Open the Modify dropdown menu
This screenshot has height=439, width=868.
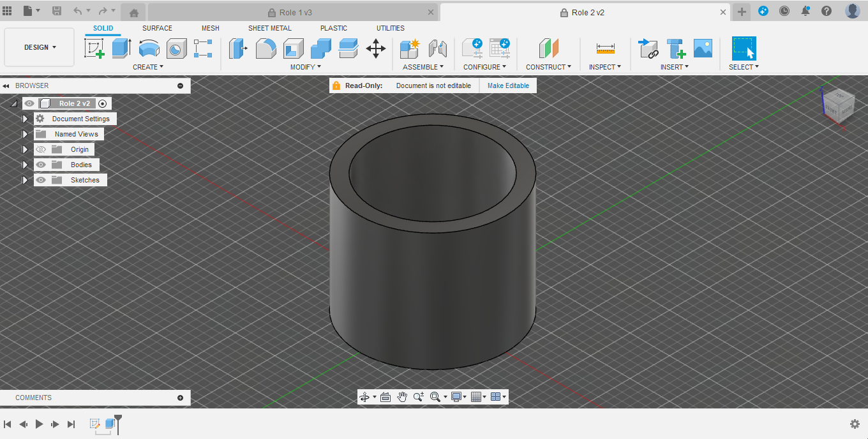coord(304,66)
